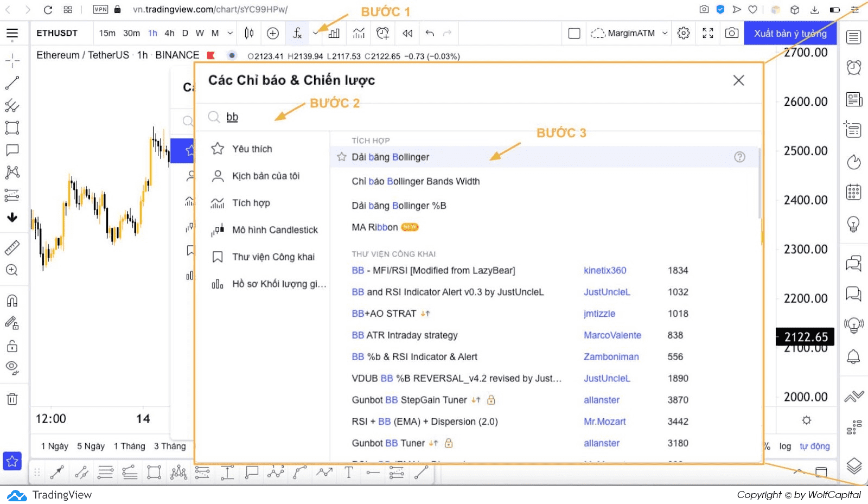This screenshot has width=868, height=504.
Task: Open the hamburger main menu
Action: pyautogui.click(x=12, y=34)
